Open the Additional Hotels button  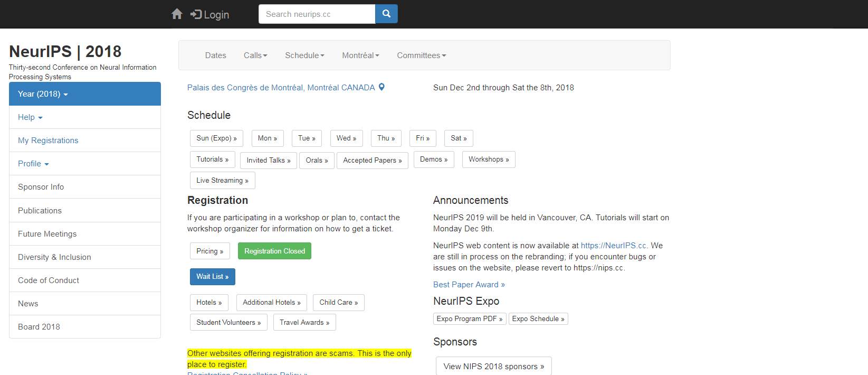click(x=272, y=303)
